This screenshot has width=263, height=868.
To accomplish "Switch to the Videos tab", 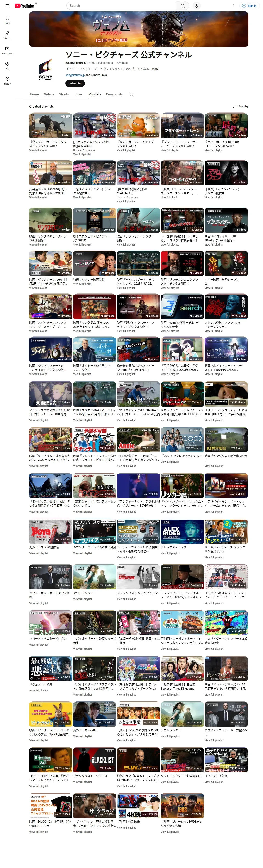I will coord(49,94).
